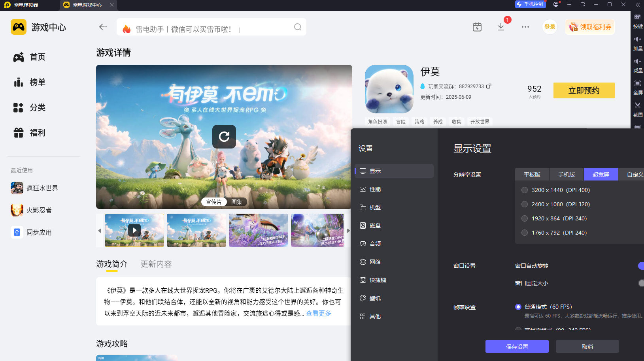Switch to the 图集 gallery tab
The image size is (644, 361).
236,201
